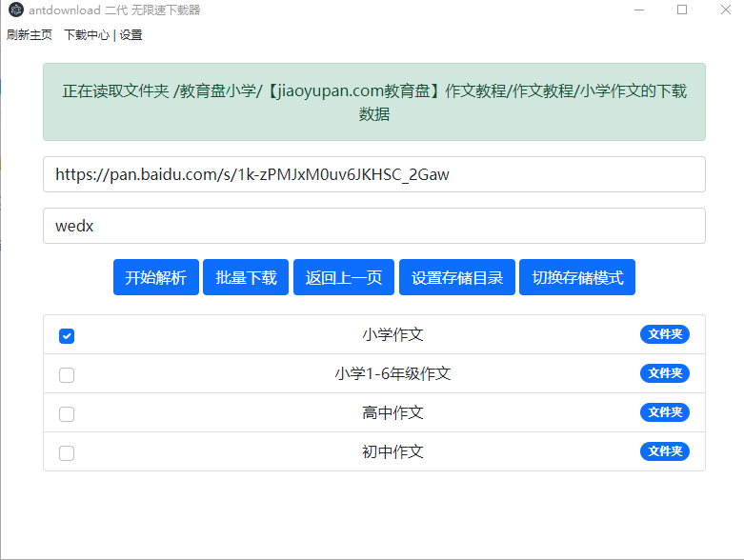Viewport: 744px width, 560px height.
Task: Click the 文件夹 badge in the 高中作文 row
Action: (665, 412)
